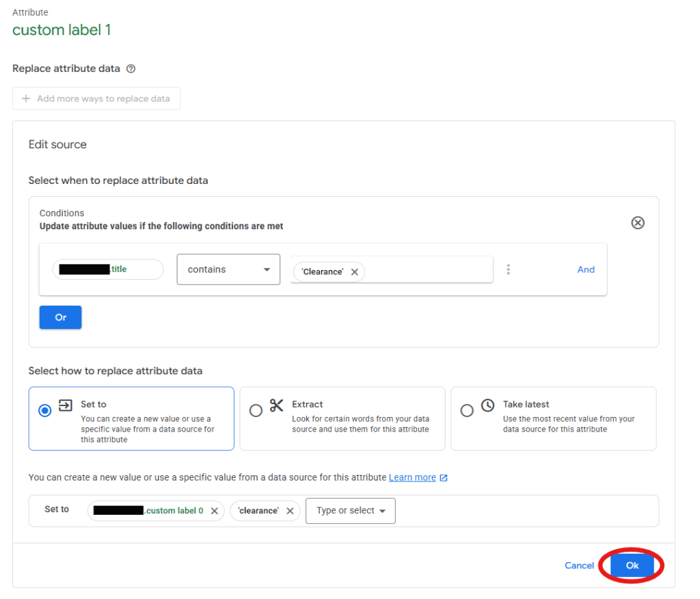This screenshot has width=700, height=599.
Task: Select the Set to radio option
Action: (44, 410)
